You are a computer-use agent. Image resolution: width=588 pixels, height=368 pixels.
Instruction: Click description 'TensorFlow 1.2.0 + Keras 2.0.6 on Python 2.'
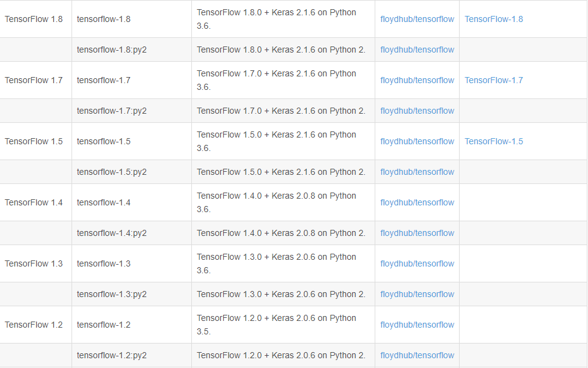(281, 355)
